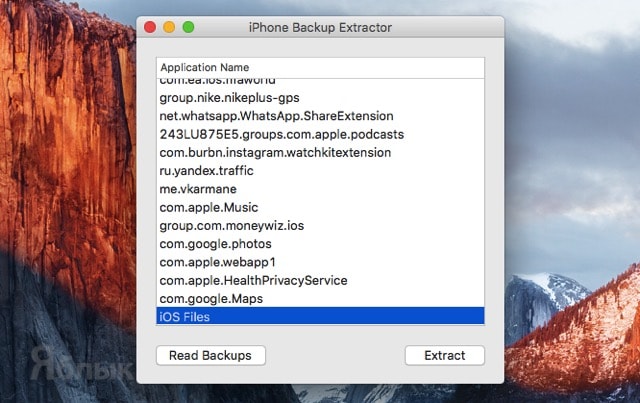640x403 pixels.
Task: Select the net.whatsapp.WhatsApp.ShareExtension entry
Action: [320, 116]
